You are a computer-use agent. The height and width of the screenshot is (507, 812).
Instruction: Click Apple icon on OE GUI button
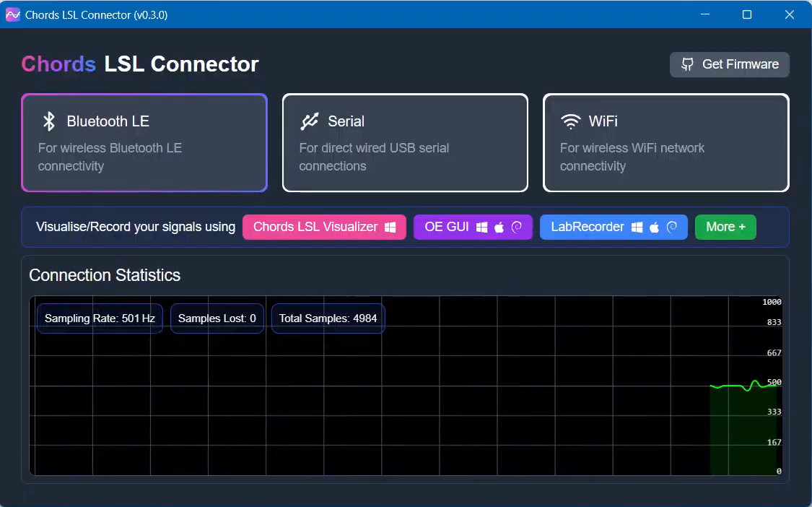tap(499, 227)
